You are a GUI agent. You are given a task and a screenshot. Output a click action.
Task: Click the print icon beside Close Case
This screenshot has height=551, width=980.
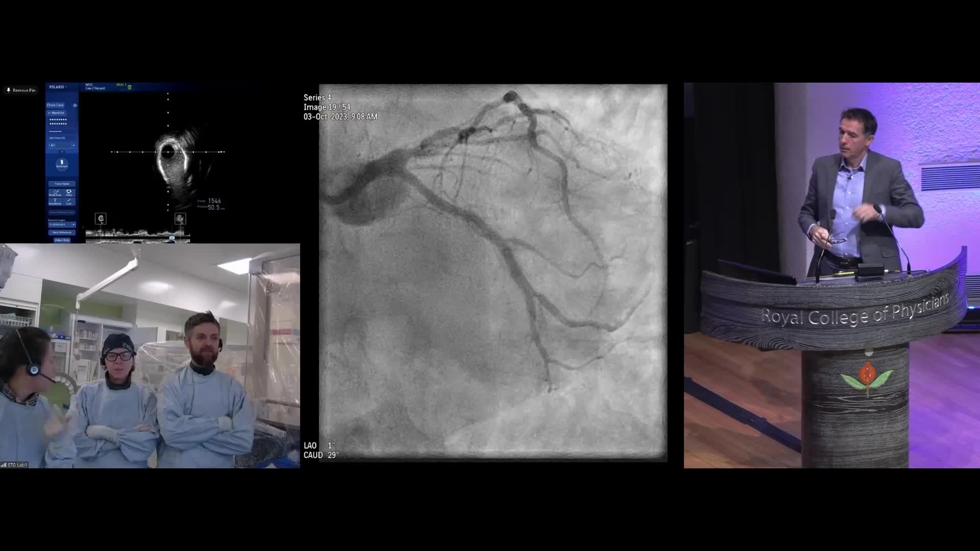click(x=75, y=105)
